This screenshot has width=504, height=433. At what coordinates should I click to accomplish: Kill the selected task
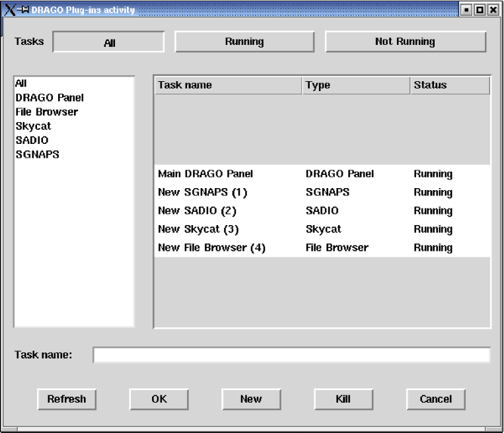343,399
